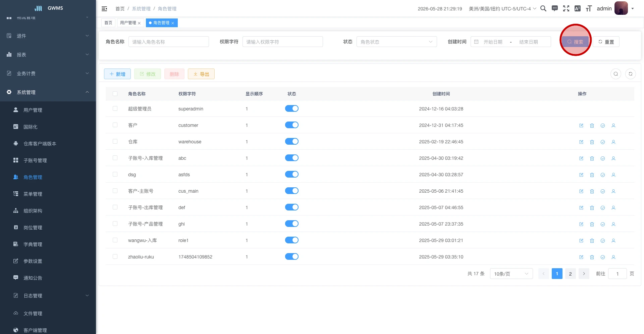Expand the 业务计费 sidebar menu

[x=48, y=74]
